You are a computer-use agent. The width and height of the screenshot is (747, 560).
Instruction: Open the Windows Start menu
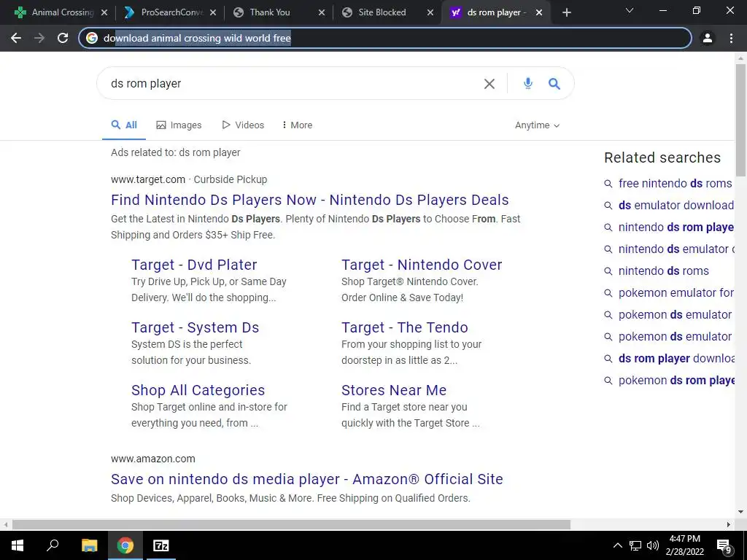click(18, 545)
